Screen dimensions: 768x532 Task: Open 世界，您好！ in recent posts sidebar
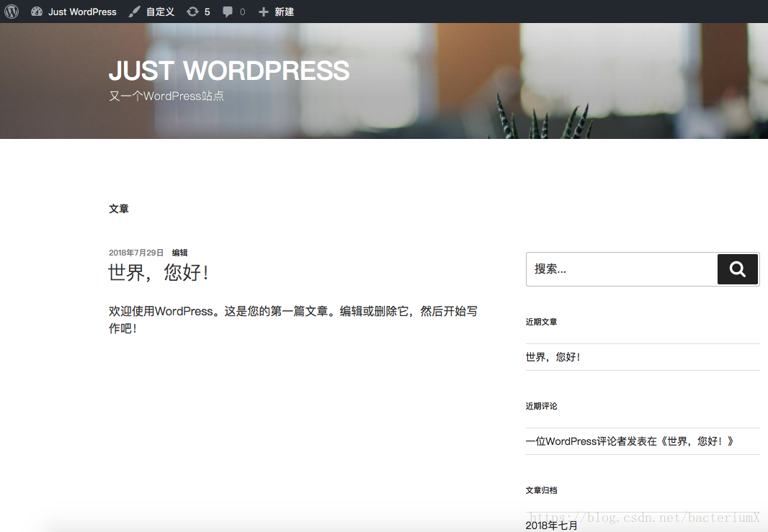[x=553, y=357]
